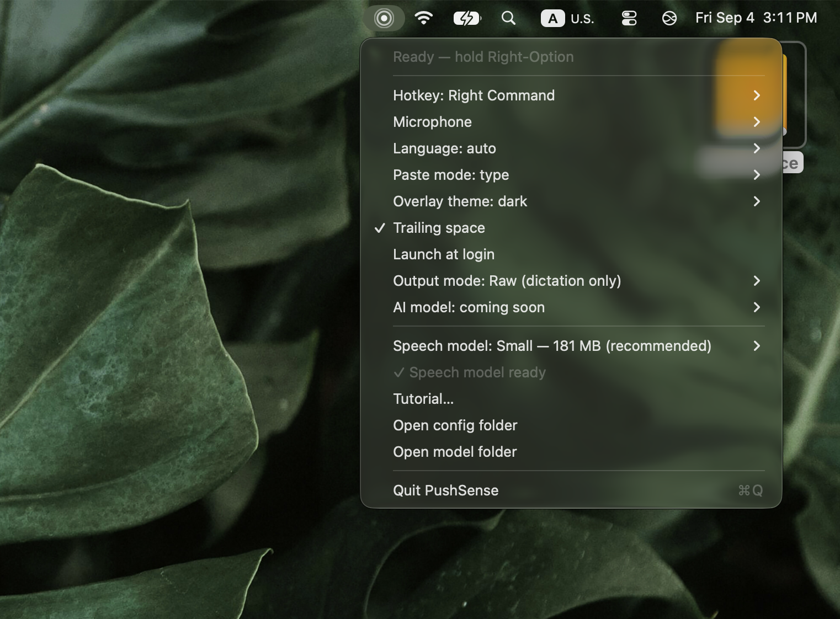840x619 pixels.
Task: Choose Quit PushSense
Action: click(x=571, y=490)
